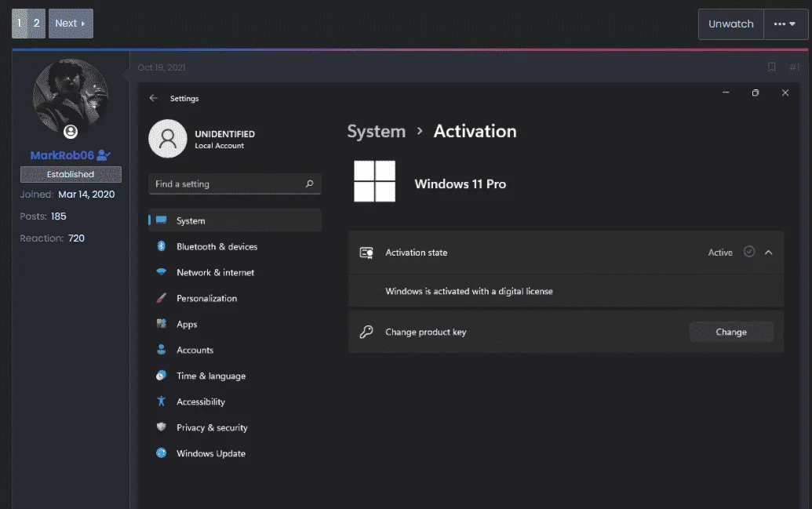Image resolution: width=812 pixels, height=509 pixels.
Task: Click the Windows Update icon in sidebar
Action: click(x=161, y=453)
